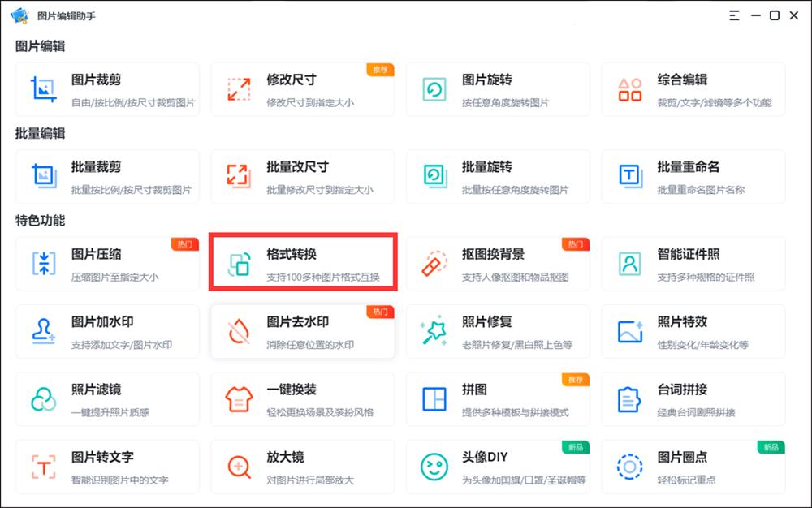812x508 pixels.
Task: Open the 照片修复 magic wand icon
Action: (x=434, y=331)
